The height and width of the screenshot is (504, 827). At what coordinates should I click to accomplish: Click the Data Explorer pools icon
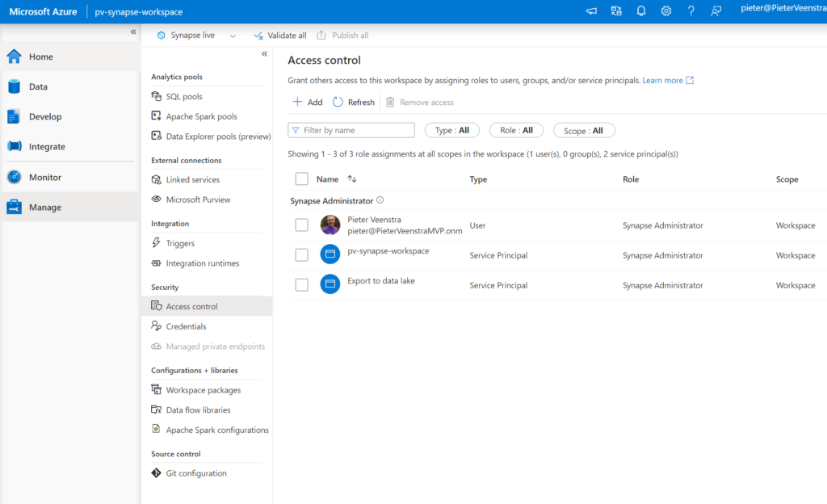[x=156, y=136]
